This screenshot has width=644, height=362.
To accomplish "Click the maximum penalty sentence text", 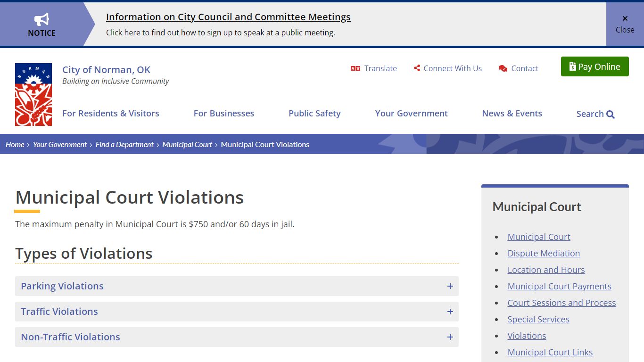I will 155,224.
